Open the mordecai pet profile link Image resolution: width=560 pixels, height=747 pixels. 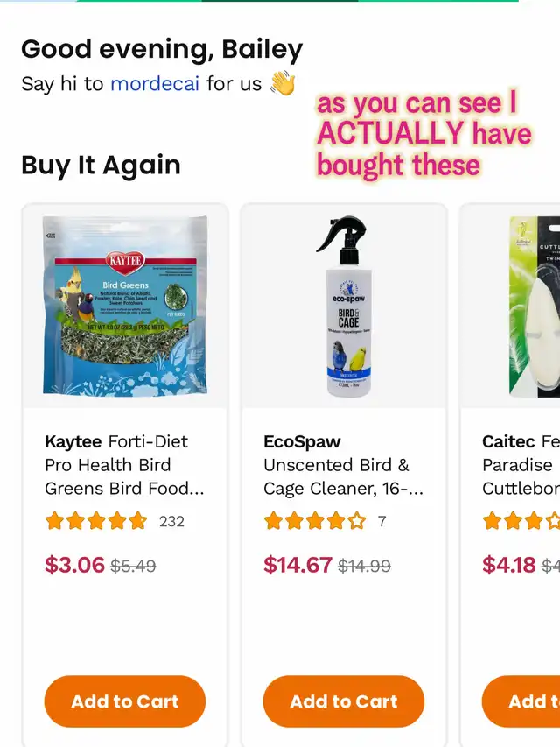click(155, 84)
